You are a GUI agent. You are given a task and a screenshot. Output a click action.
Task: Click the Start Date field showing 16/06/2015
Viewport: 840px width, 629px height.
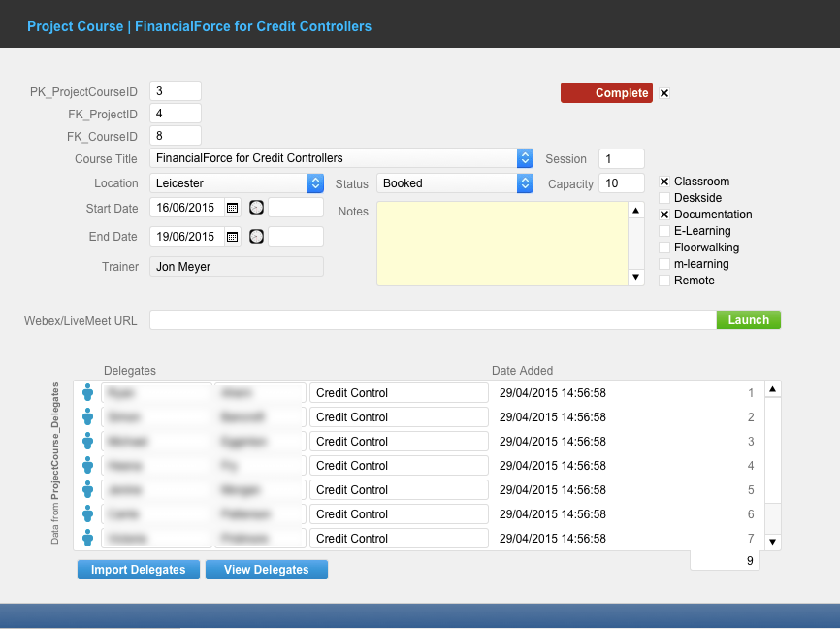pos(187,208)
